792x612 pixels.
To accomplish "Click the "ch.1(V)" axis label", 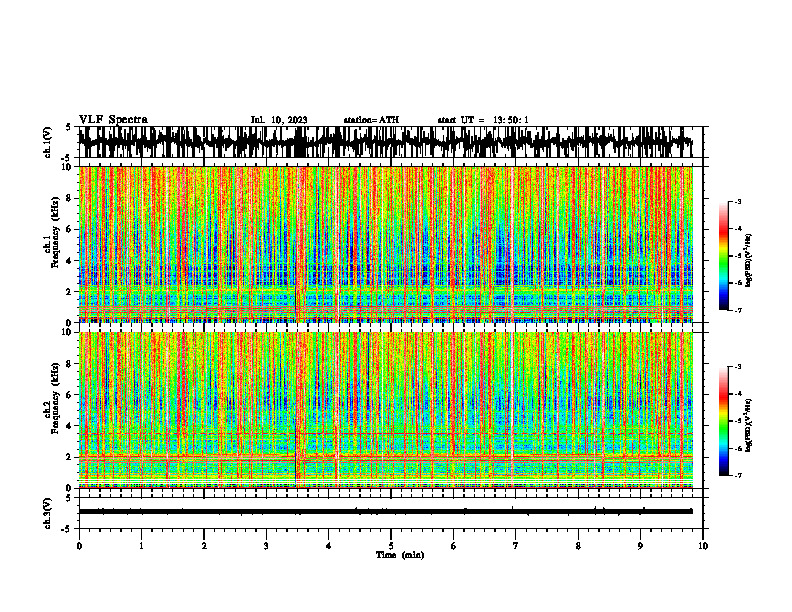I will point(48,142).
